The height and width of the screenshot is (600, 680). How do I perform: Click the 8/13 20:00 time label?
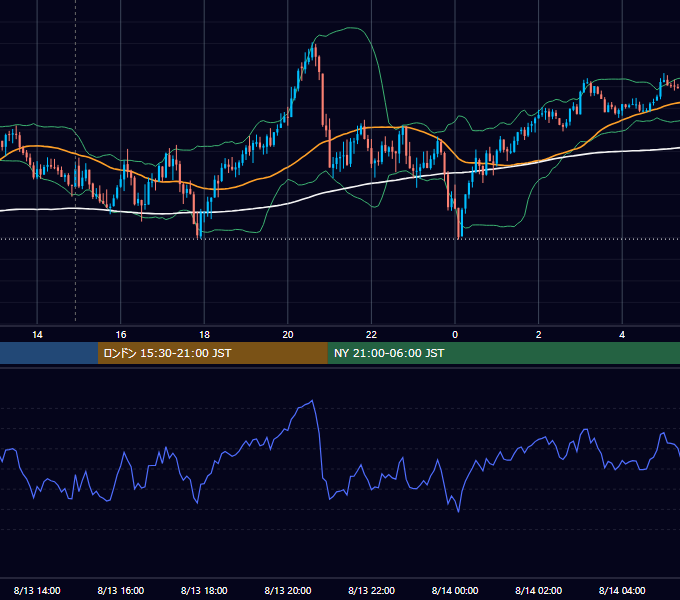click(288, 590)
